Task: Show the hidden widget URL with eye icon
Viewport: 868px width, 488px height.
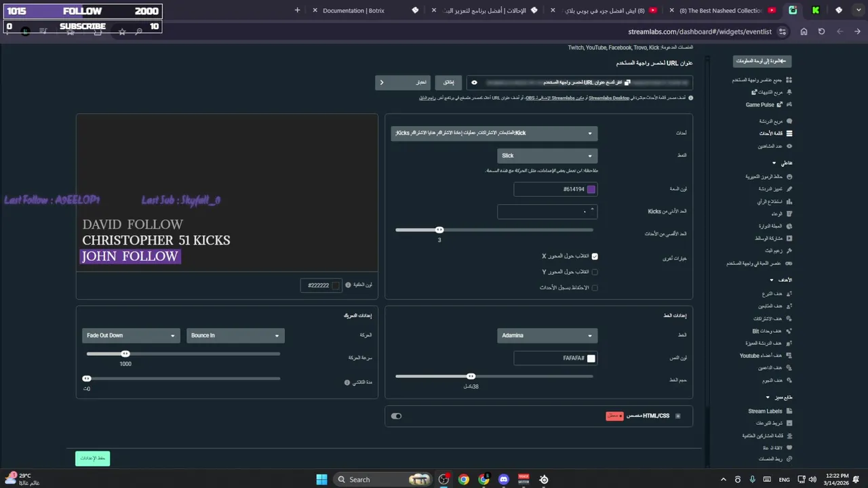Action: coord(474,83)
